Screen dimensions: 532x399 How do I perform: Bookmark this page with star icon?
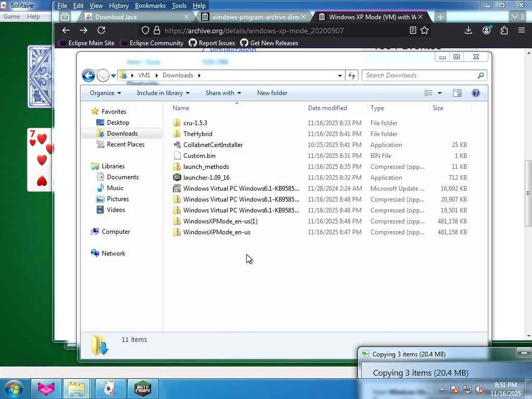point(424,30)
